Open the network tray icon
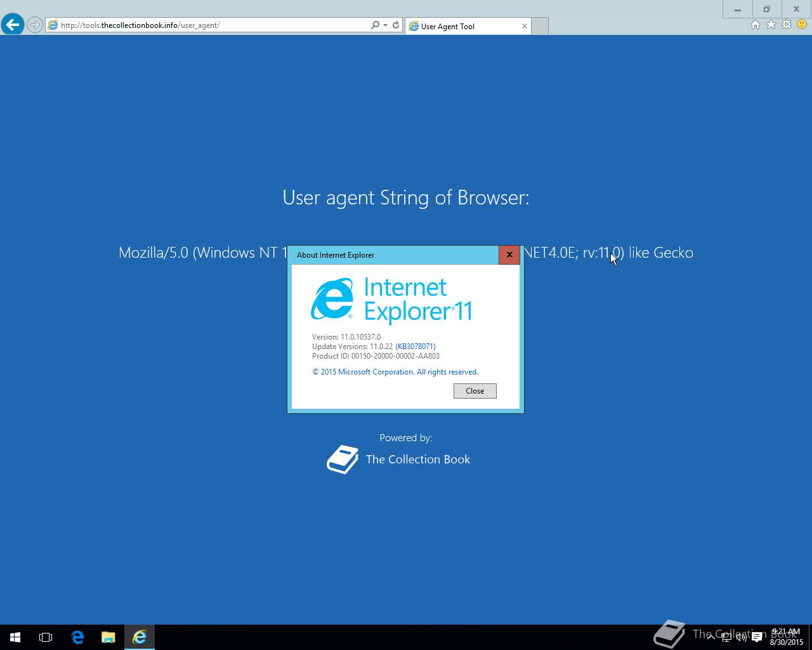 [x=726, y=637]
